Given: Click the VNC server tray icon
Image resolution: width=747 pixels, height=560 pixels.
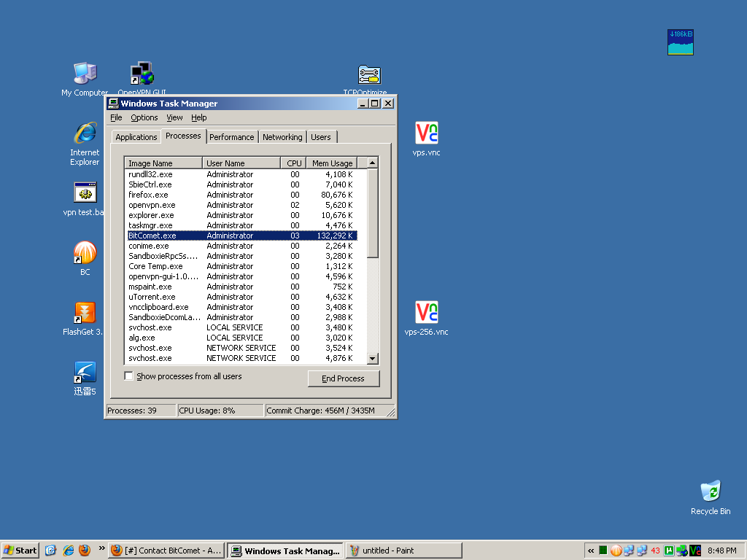Looking at the screenshot, I should click(x=695, y=551).
